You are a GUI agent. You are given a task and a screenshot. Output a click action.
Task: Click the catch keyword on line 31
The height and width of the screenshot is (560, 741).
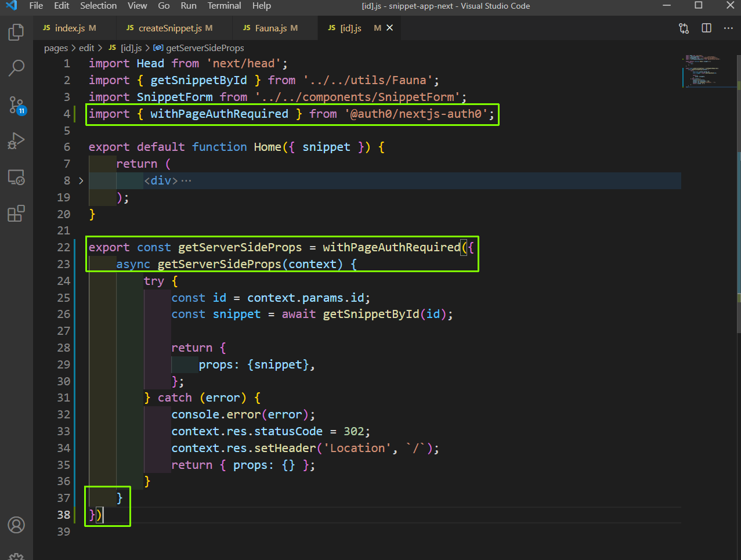coord(175,398)
